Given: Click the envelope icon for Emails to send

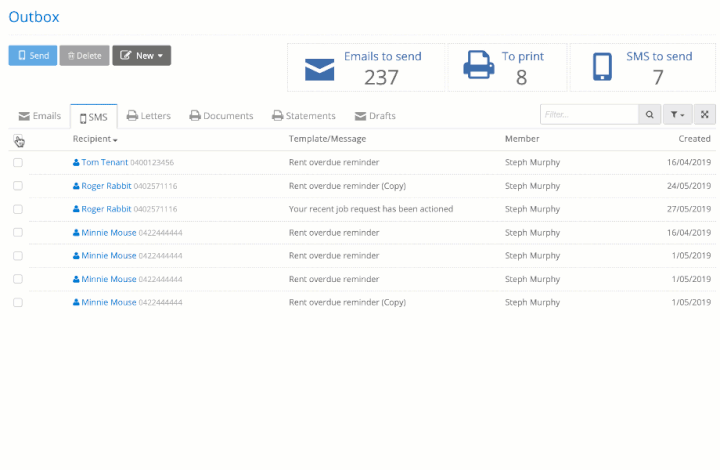Looking at the screenshot, I should (x=320, y=70).
